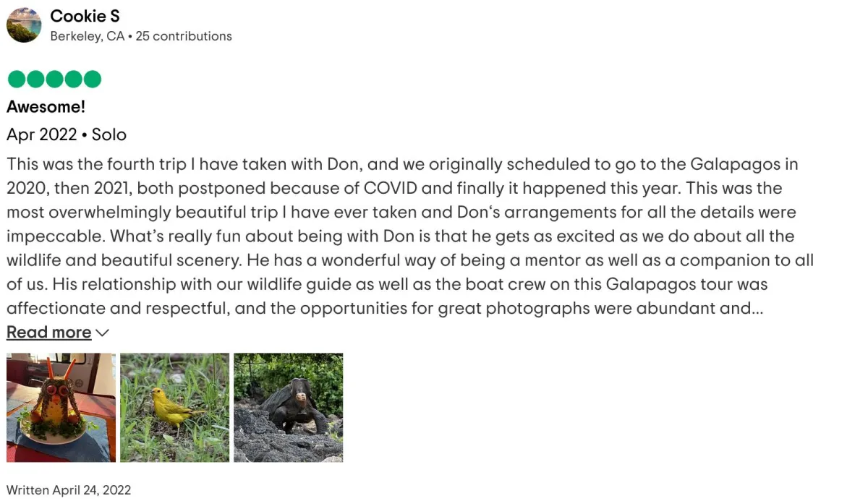The height and width of the screenshot is (501, 868).
Task: Open the decorated fruit sculpture photo
Action: [x=61, y=407]
